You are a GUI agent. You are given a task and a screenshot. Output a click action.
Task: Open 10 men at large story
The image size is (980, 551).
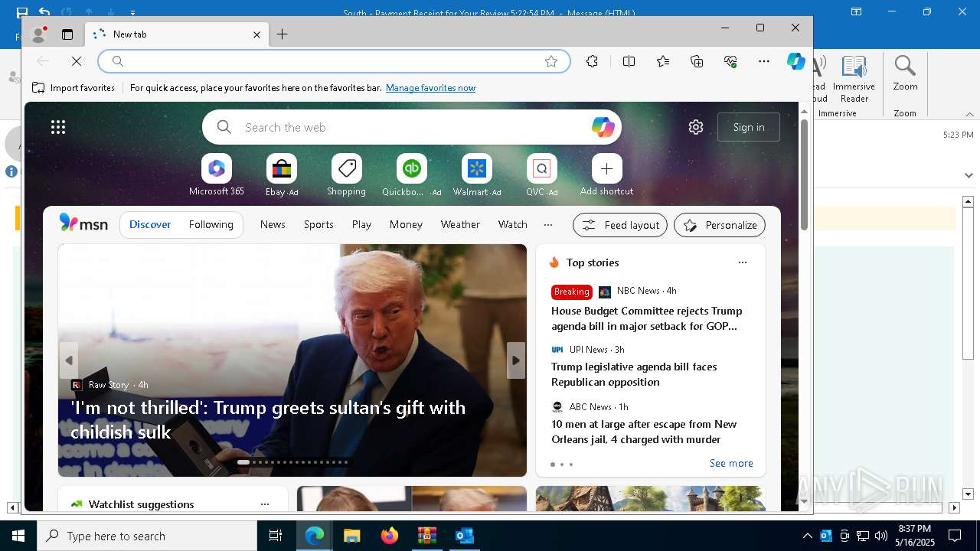pyautogui.click(x=644, y=432)
